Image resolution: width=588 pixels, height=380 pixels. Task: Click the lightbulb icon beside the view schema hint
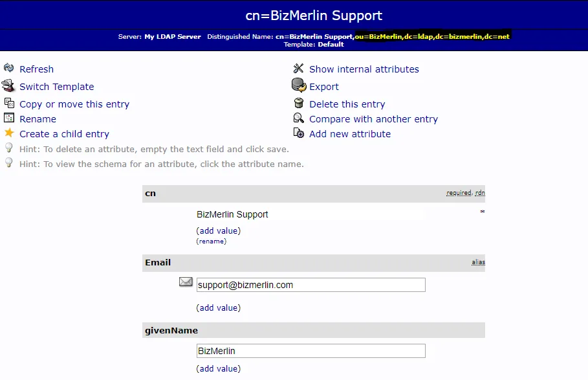(x=8, y=162)
